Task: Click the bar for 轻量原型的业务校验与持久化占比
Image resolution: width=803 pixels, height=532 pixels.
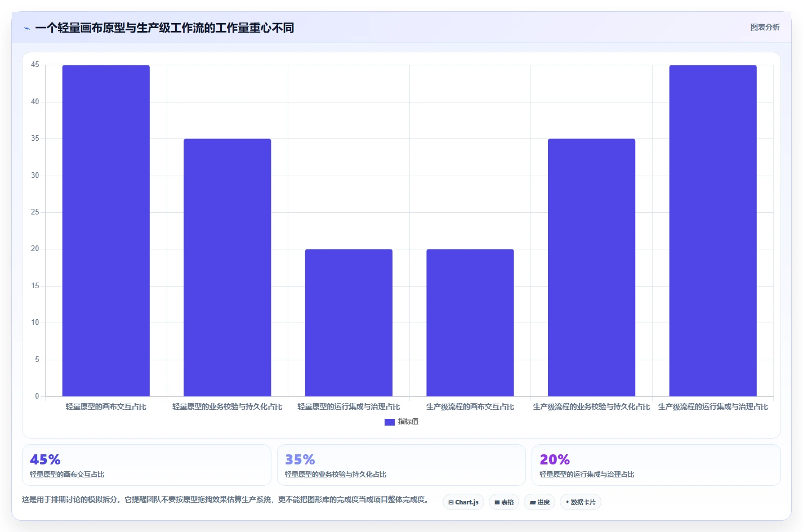Action: (x=227, y=267)
